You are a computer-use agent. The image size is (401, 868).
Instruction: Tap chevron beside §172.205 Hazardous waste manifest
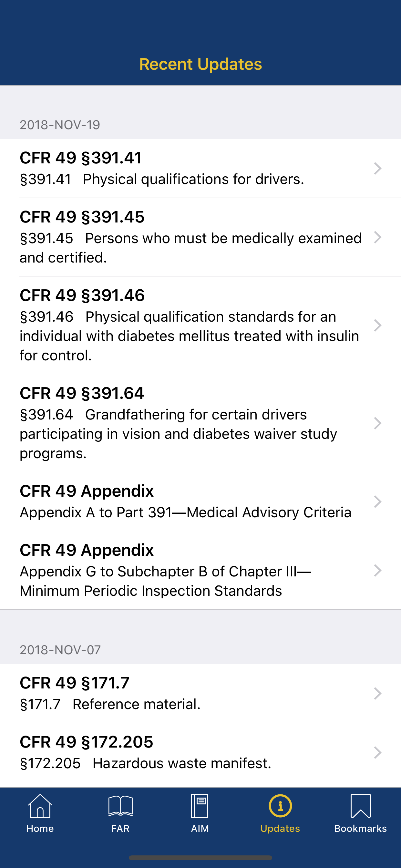pos(378,752)
